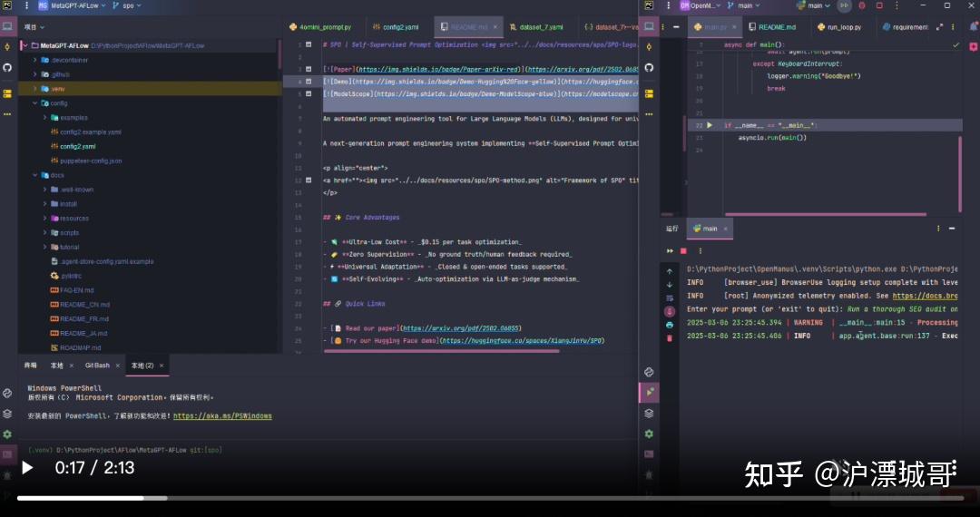This screenshot has height=517, width=980.
Task: Click OpenManus editor pink horizontal scrollbar
Action: pyautogui.click(x=825, y=215)
